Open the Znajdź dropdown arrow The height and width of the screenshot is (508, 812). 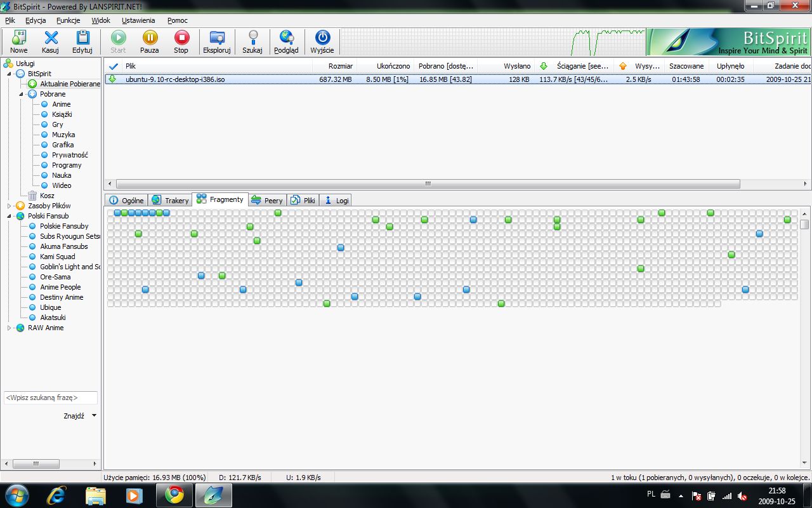[x=94, y=416]
